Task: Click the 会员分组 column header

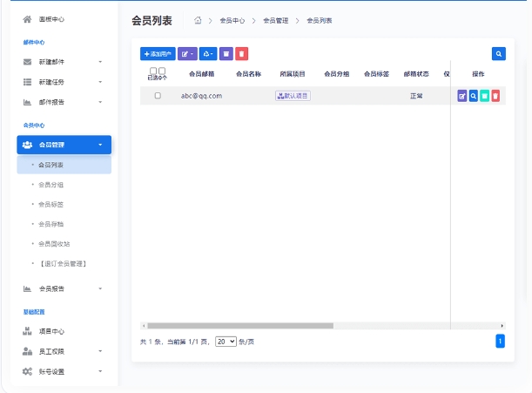Action: 337,74
